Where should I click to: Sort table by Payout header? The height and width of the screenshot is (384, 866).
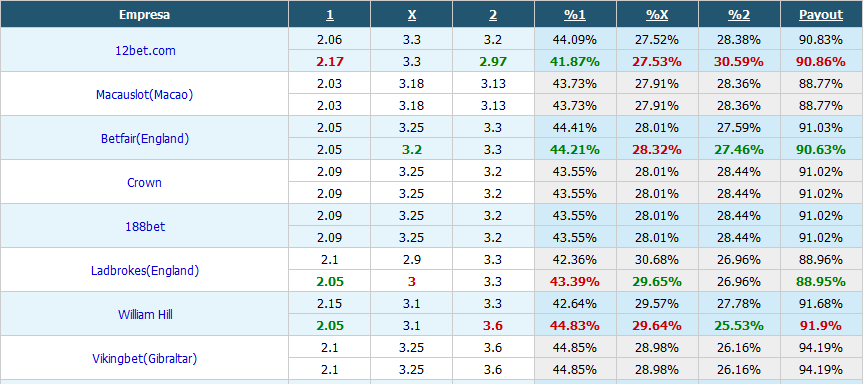pyautogui.click(x=821, y=15)
